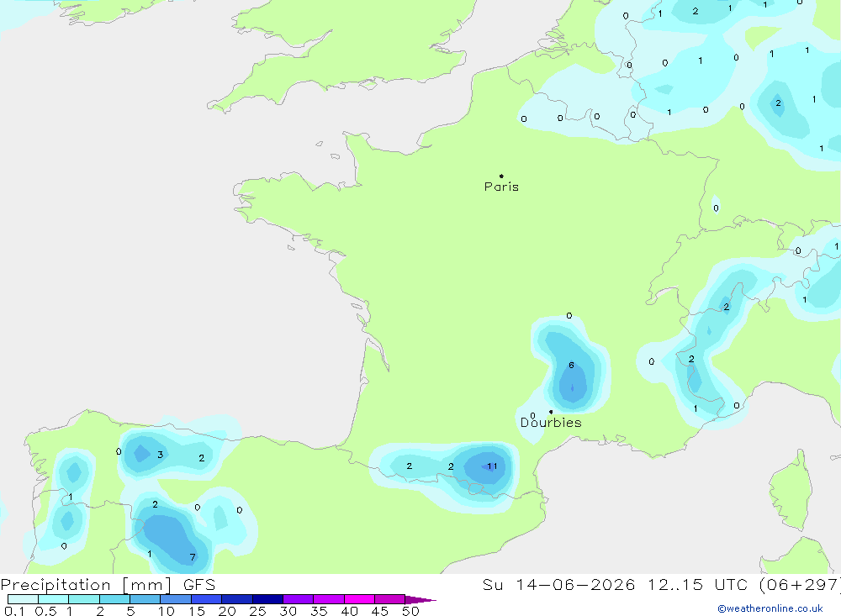Pick the legend swatch between 2 and 5
Image resolution: width=841 pixels, height=616 pixels.
click(x=114, y=599)
